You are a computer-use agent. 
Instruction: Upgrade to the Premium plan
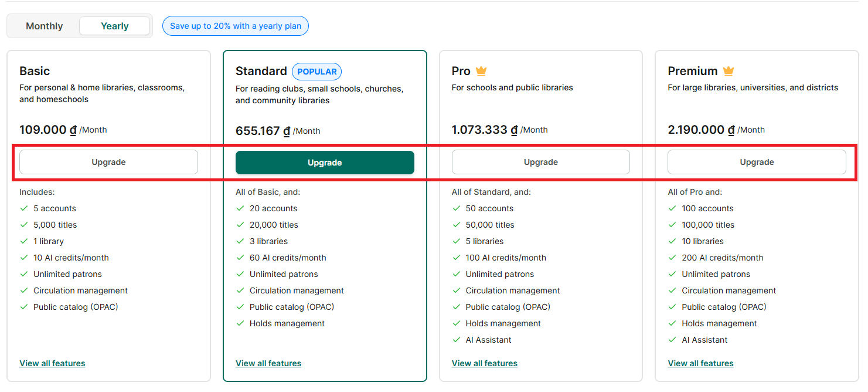[757, 162]
